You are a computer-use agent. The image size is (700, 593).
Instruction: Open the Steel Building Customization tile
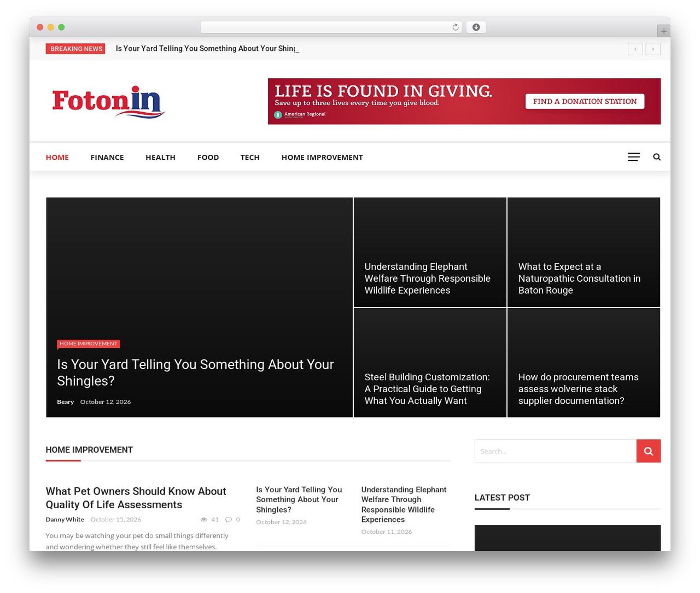pos(430,363)
